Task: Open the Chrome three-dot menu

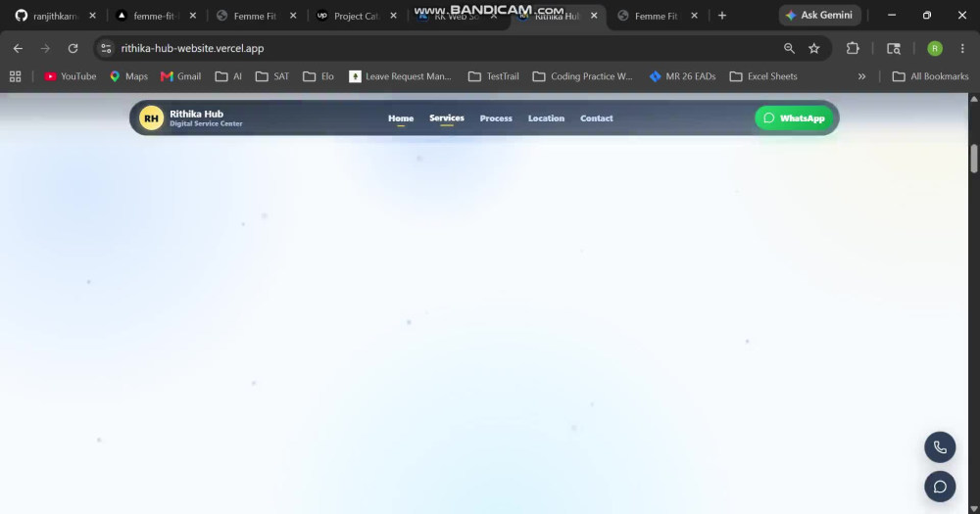Action: (x=962, y=48)
